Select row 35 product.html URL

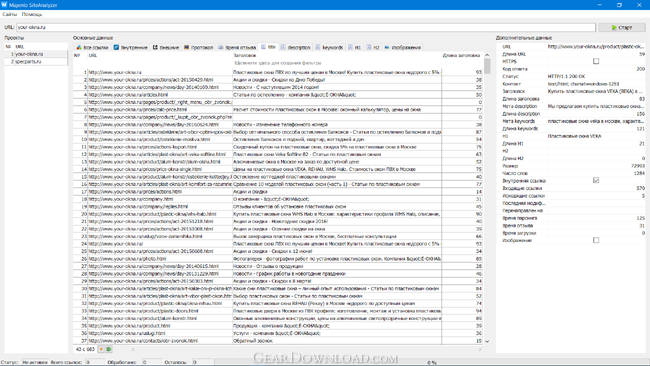point(129,326)
